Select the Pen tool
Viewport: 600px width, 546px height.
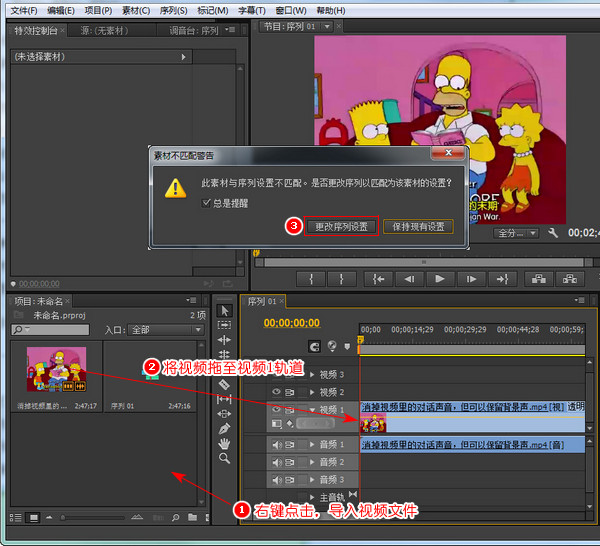[224, 429]
